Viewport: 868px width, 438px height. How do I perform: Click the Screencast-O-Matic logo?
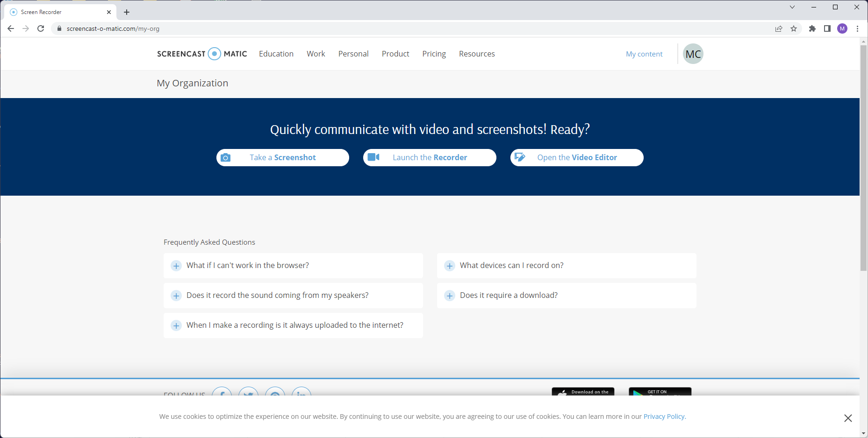(202, 54)
